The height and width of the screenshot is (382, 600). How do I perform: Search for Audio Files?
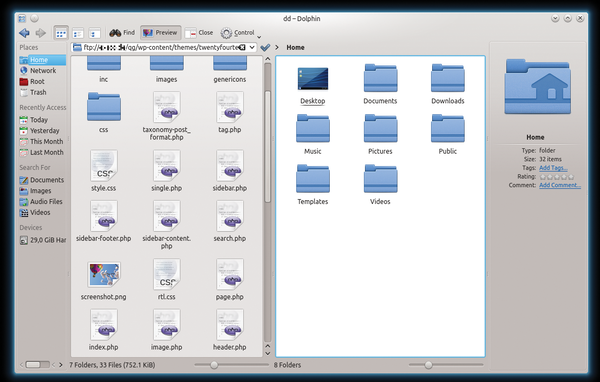point(42,201)
